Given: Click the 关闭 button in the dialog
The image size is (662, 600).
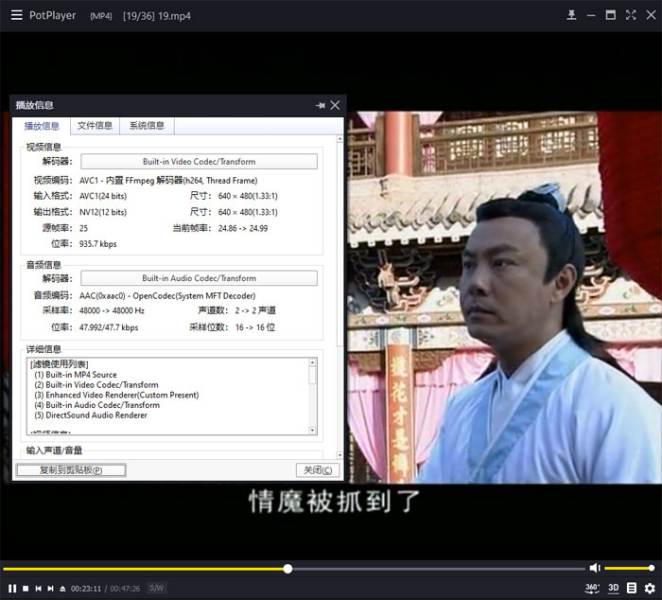Looking at the screenshot, I should click(317, 470).
